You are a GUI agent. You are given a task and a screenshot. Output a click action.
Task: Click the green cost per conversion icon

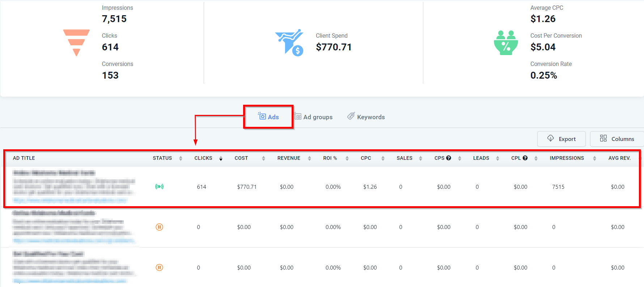point(506,43)
